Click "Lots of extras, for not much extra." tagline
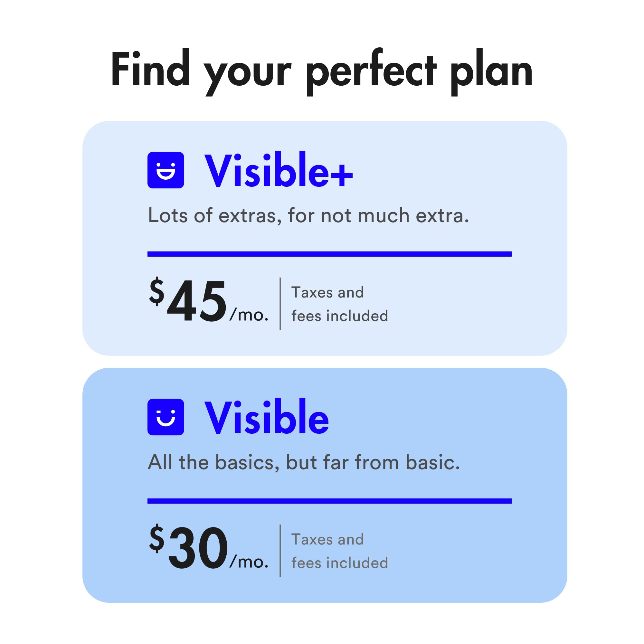The height and width of the screenshot is (644, 644). point(308,215)
